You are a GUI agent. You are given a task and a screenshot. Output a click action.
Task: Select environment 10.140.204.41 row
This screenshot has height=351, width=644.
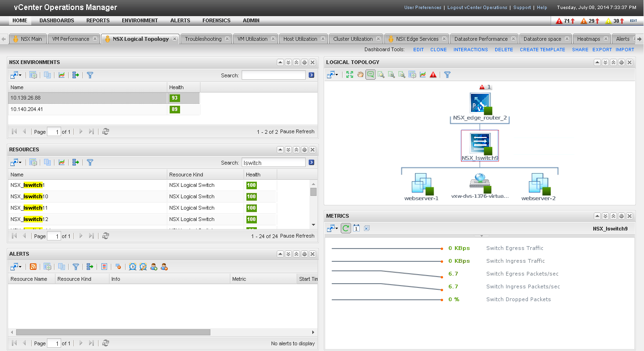(104, 109)
